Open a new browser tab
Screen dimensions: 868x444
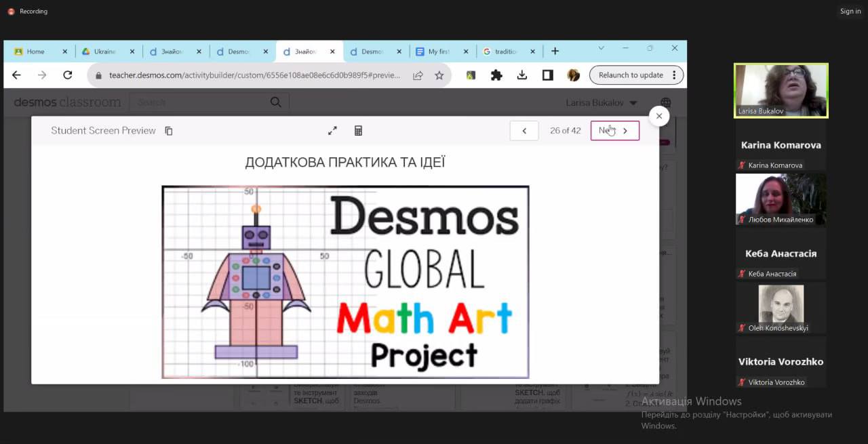[555, 51]
